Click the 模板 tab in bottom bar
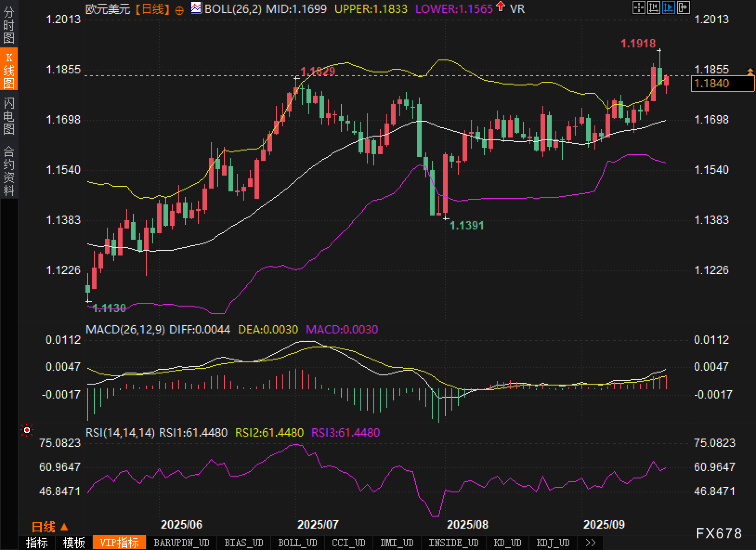756x550 pixels. click(74, 543)
